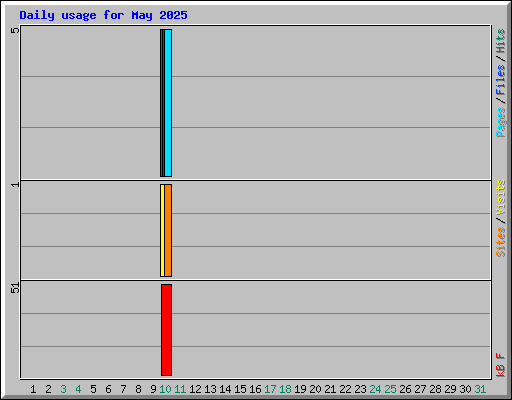This screenshot has height=400, width=512.
Task: Click day 17 on the x-axis
Action: [270, 389]
